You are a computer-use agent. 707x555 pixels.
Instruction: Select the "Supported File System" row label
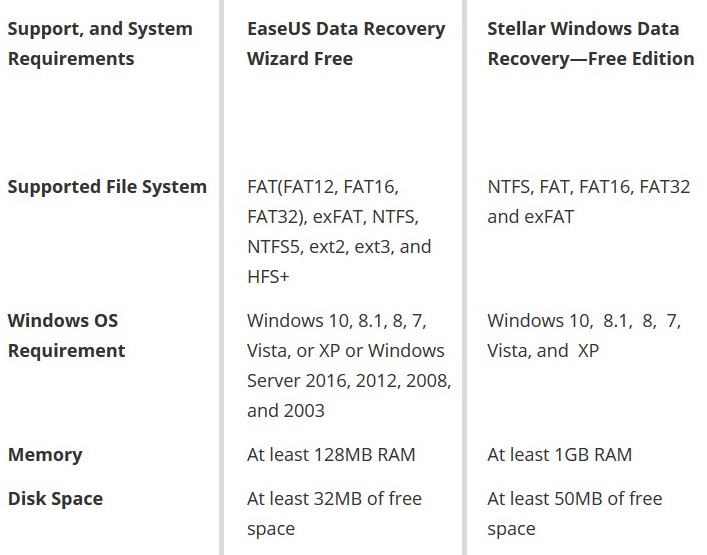tap(107, 187)
